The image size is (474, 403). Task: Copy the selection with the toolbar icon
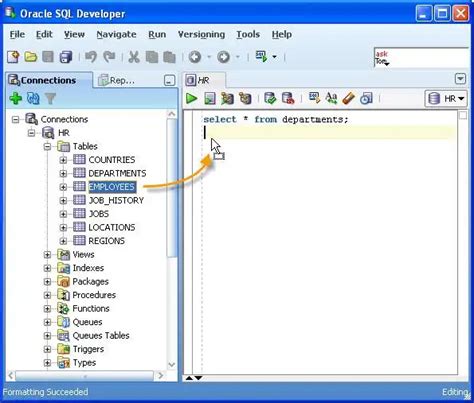152,57
